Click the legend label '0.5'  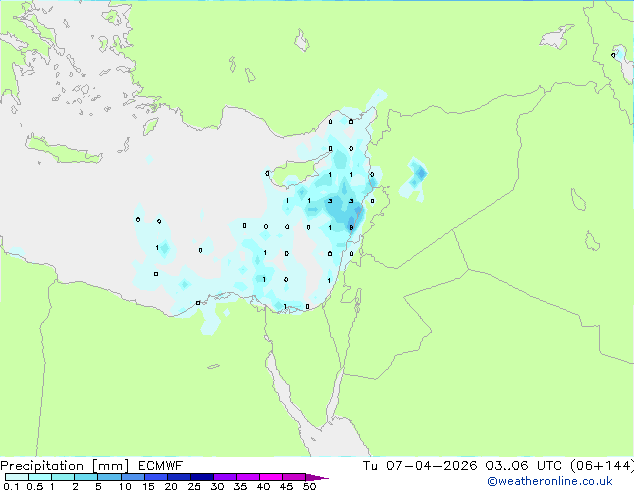34,486
